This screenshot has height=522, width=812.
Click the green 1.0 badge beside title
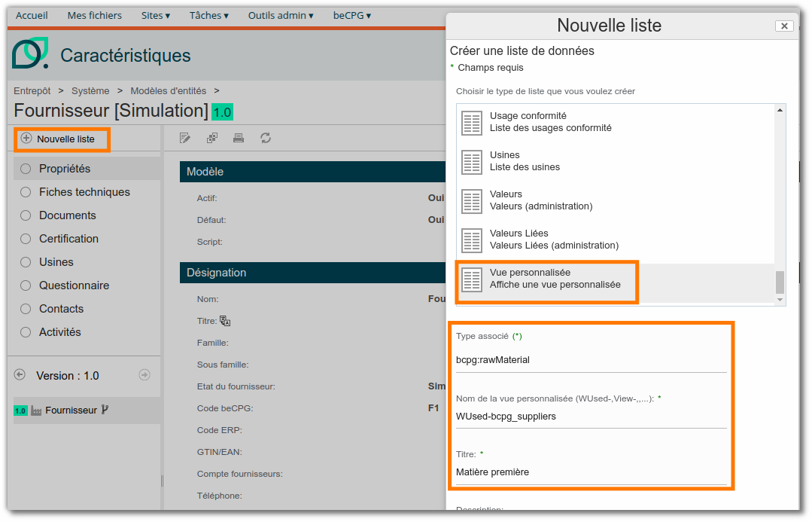click(x=222, y=112)
